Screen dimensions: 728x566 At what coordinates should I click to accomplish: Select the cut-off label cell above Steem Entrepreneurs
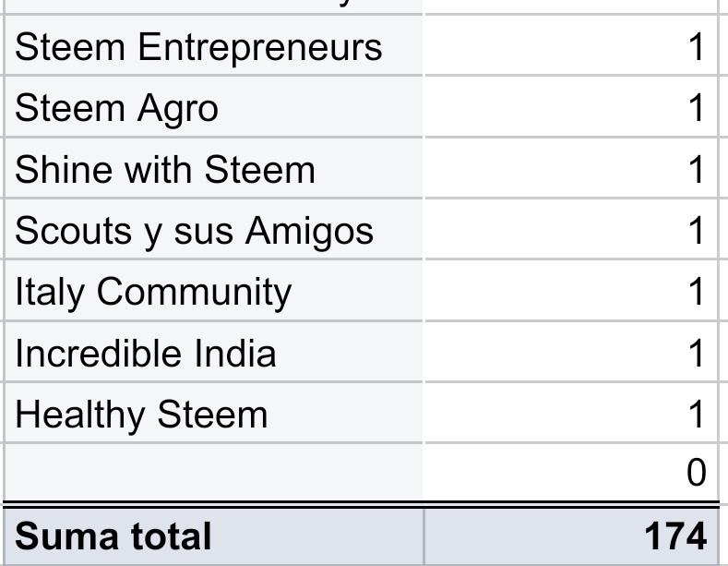(x=214, y=6)
